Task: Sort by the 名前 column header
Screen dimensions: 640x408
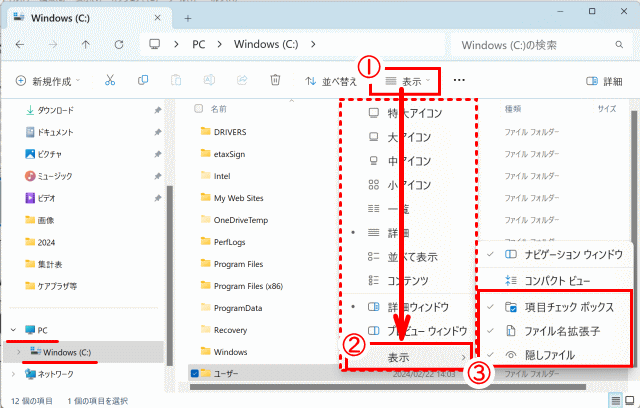Action: [219, 109]
